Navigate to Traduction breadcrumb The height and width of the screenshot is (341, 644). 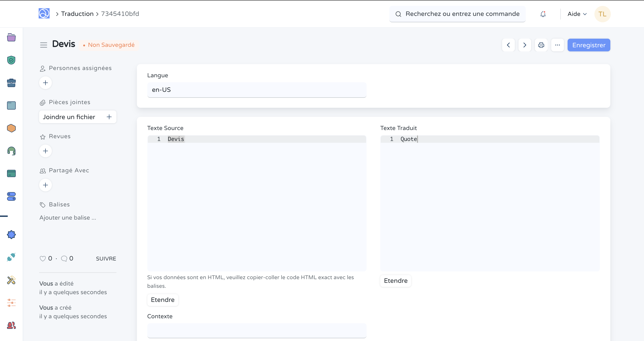[x=77, y=14]
